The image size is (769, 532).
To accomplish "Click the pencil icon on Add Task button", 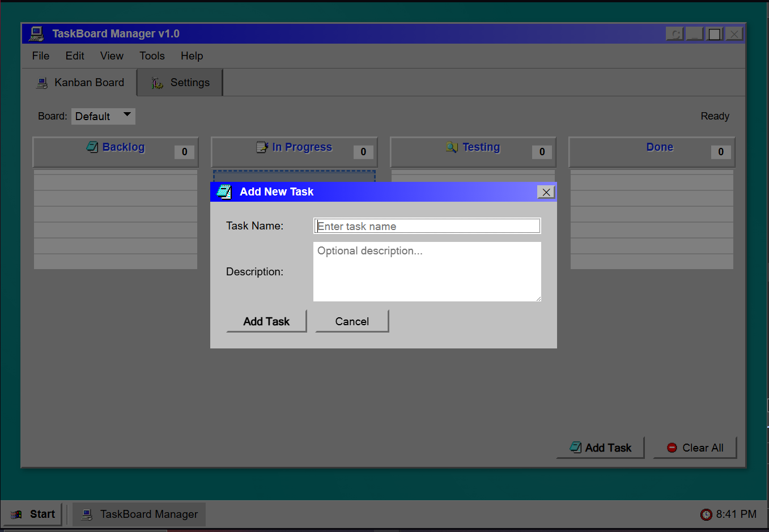I will [x=575, y=447].
